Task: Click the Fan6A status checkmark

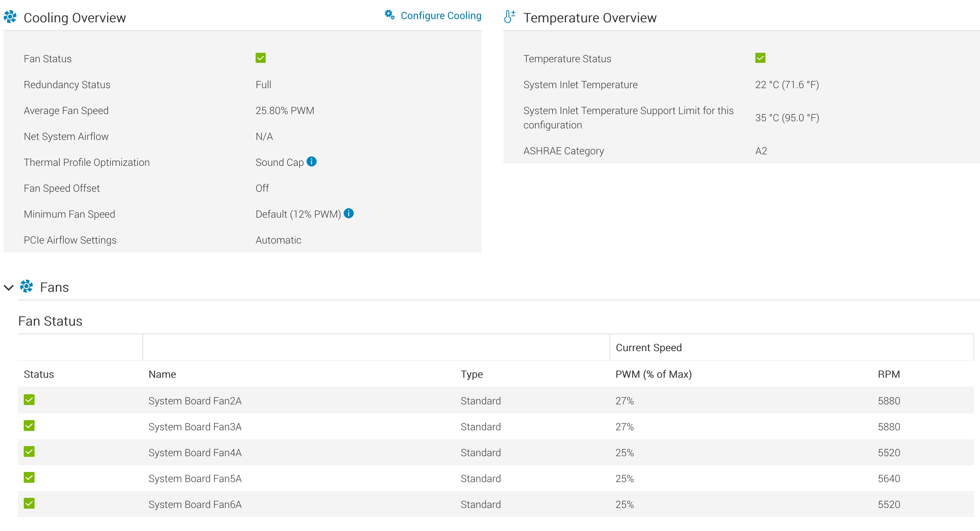Action: [29, 503]
